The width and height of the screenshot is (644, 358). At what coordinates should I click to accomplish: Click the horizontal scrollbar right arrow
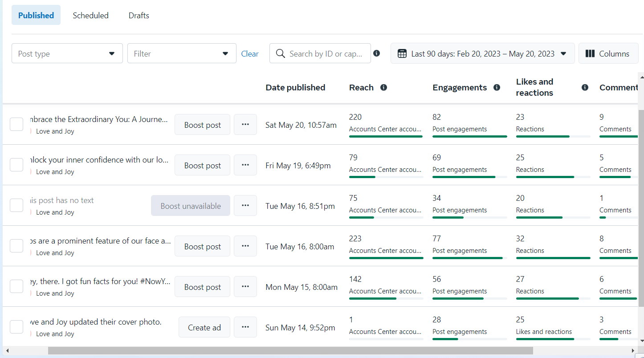click(x=634, y=351)
